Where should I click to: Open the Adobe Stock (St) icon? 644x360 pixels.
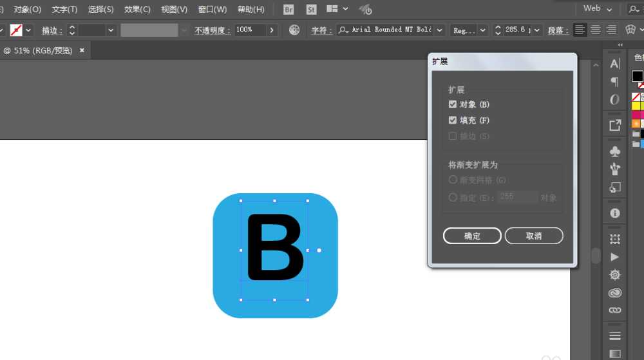(x=311, y=9)
